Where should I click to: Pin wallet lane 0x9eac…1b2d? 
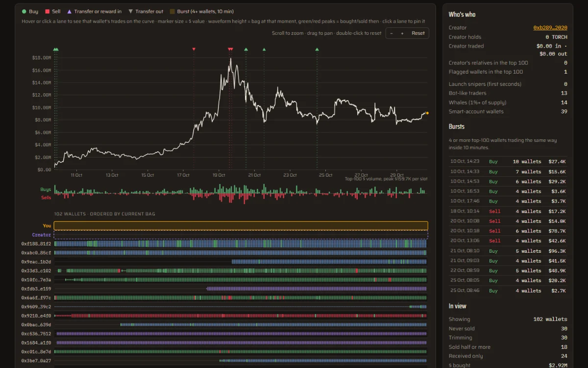(241, 262)
